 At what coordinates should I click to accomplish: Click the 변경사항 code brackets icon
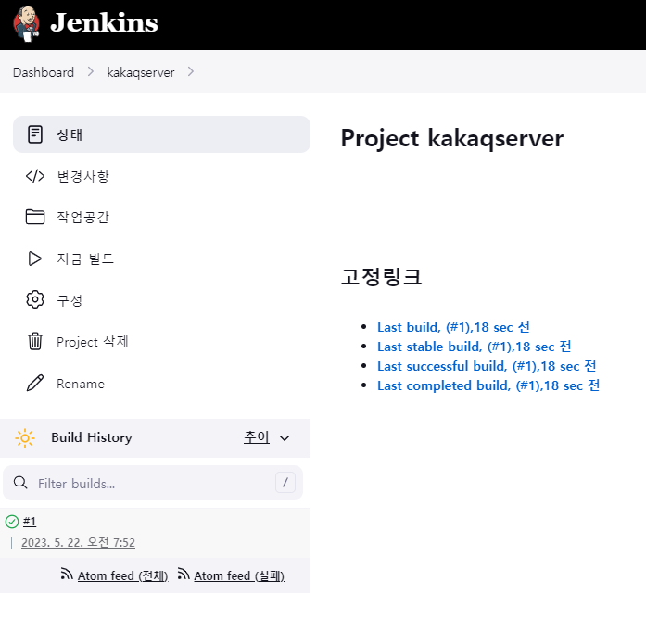click(x=35, y=176)
